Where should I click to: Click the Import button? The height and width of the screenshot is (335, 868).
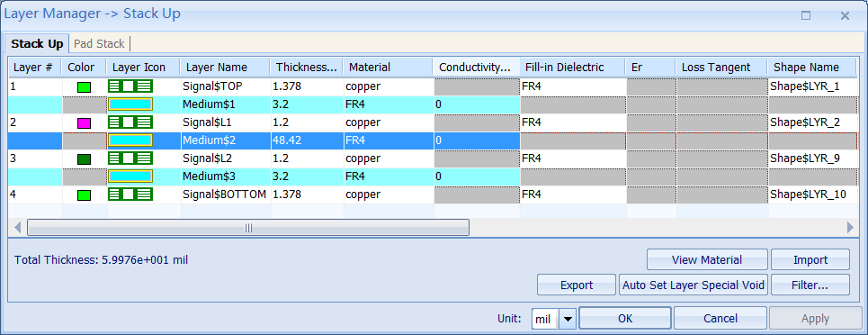(810, 259)
